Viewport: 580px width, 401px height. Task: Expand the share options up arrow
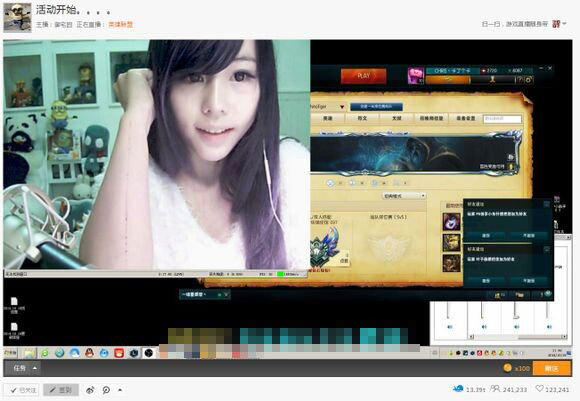(120, 390)
